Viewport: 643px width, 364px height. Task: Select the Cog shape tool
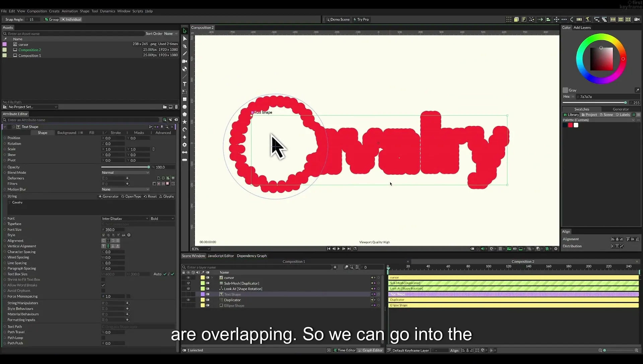coord(185,145)
